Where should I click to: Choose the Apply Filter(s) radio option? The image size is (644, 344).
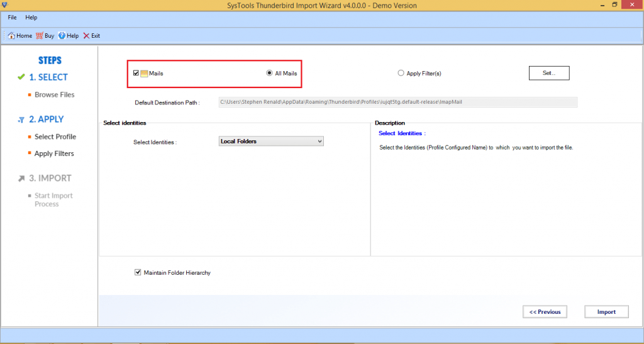click(401, 74)
